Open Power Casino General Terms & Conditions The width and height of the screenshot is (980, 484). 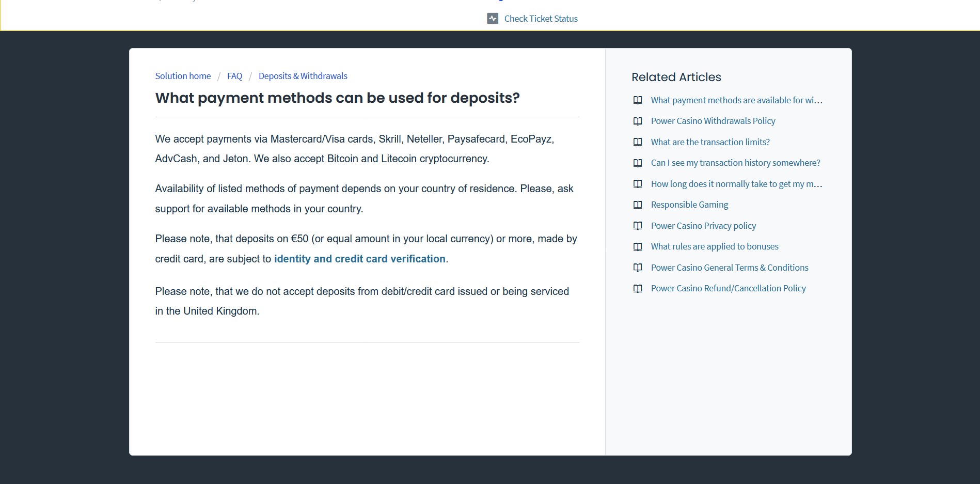[x=730, y=268]
